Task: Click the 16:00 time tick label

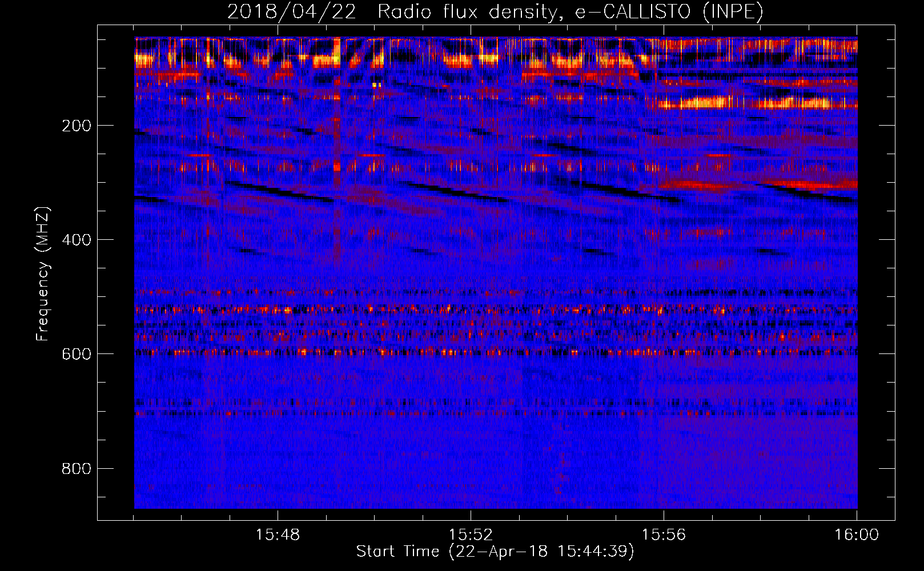Action: click(x=857, y=534)
